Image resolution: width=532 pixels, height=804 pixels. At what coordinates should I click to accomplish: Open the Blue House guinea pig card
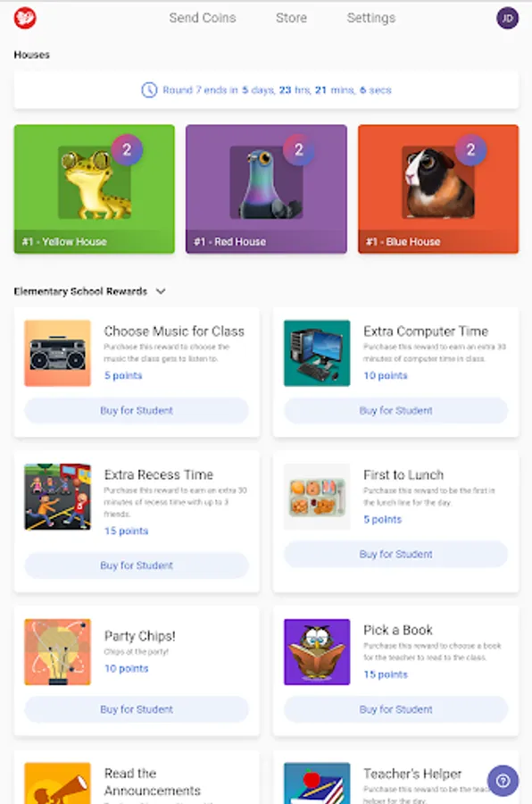pyautogui.click(x=438, y=189)
